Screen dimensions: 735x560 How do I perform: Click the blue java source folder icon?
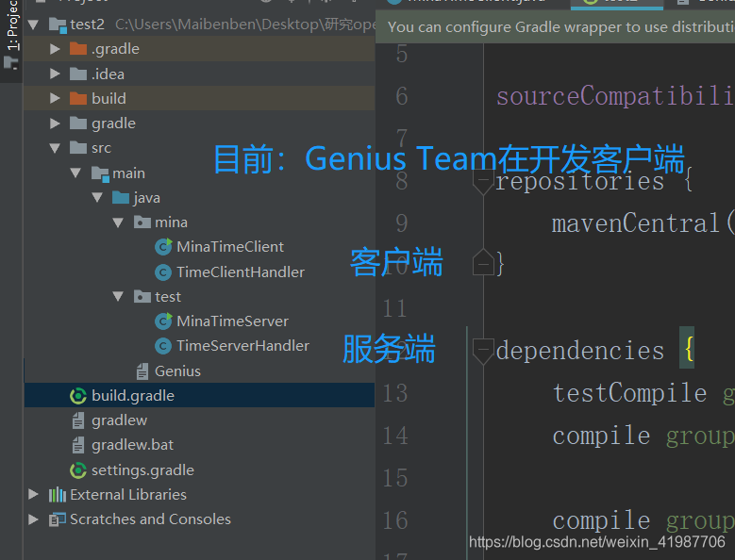121,198
